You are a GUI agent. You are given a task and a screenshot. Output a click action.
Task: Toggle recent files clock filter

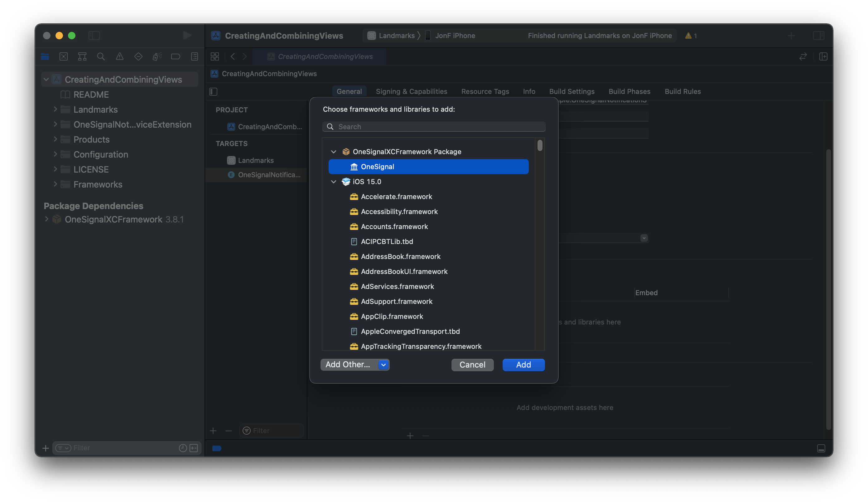coord(183,448)
